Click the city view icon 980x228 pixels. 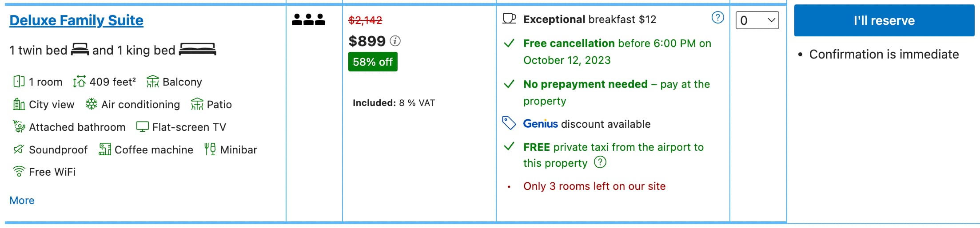coord(19,104)
